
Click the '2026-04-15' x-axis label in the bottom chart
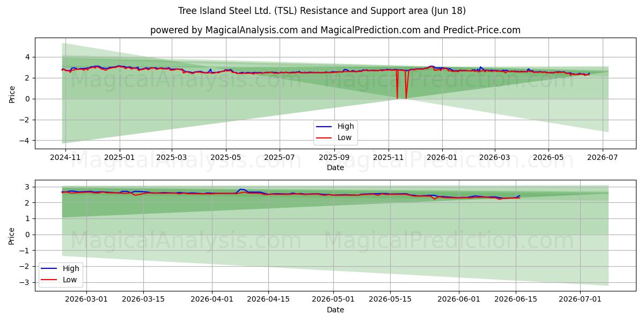pyautogui.click(x=268, y=300)
